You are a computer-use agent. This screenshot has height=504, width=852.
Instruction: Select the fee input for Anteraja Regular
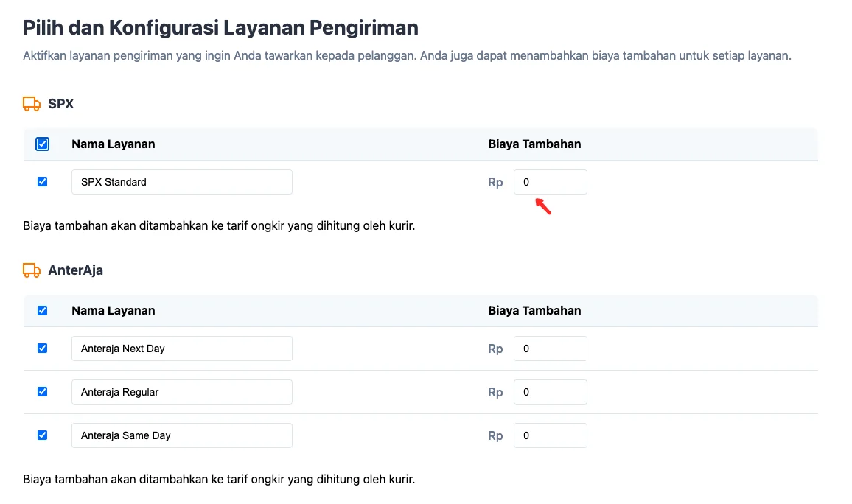tap(550, 391)
